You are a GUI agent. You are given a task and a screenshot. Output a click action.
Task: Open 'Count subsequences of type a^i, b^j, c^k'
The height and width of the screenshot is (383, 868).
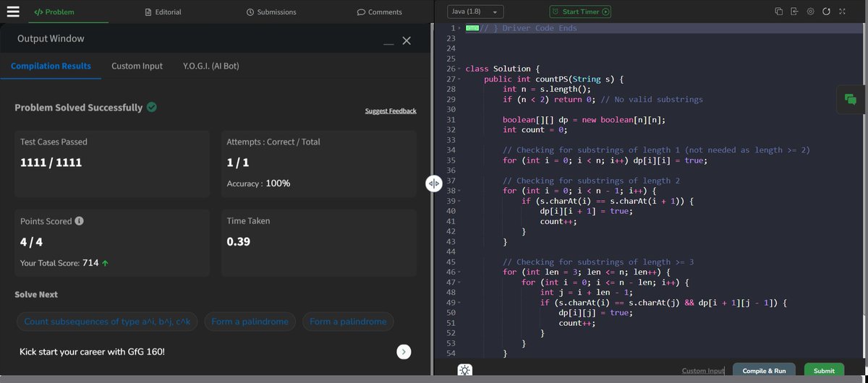pos(107,322)
